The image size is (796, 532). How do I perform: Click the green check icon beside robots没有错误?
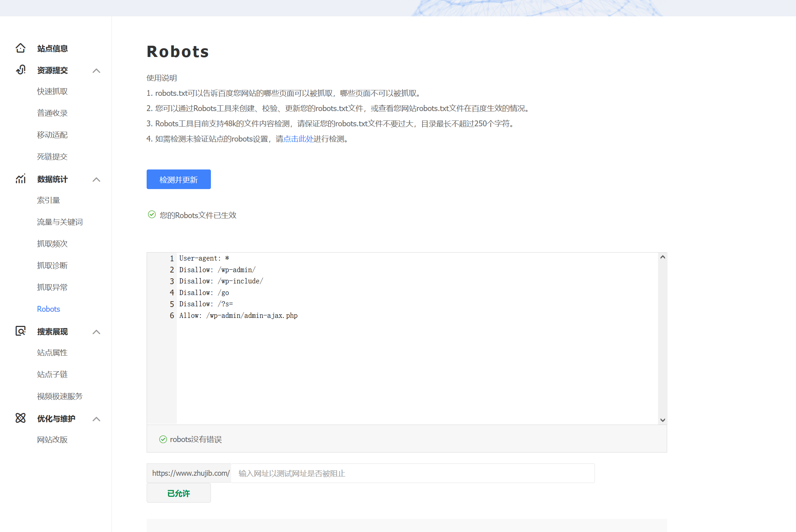[x=163, y=439]
